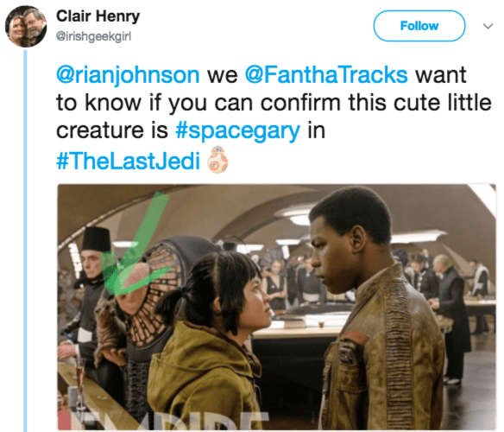Viewport: 504px width, 432px height.
Task: Click the Clair Henry display name
Action: 98,16
